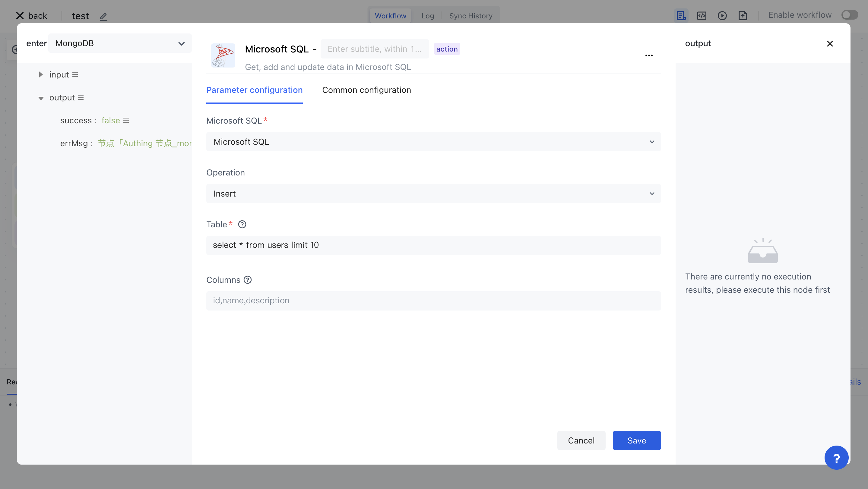Viewport: 868px width, 489px height.
Task: Click the Columns field help icon
Action: [248, 280]
